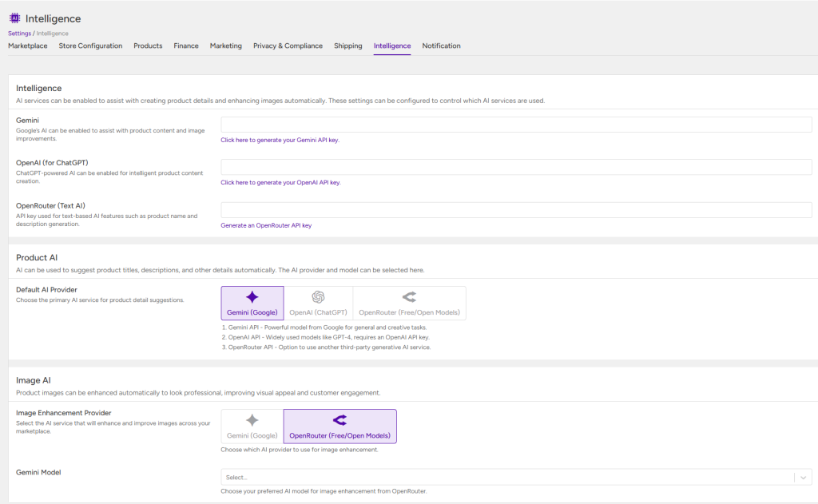
Task: Go to the Store Configuration tab
Action: (x=91, y=46)
